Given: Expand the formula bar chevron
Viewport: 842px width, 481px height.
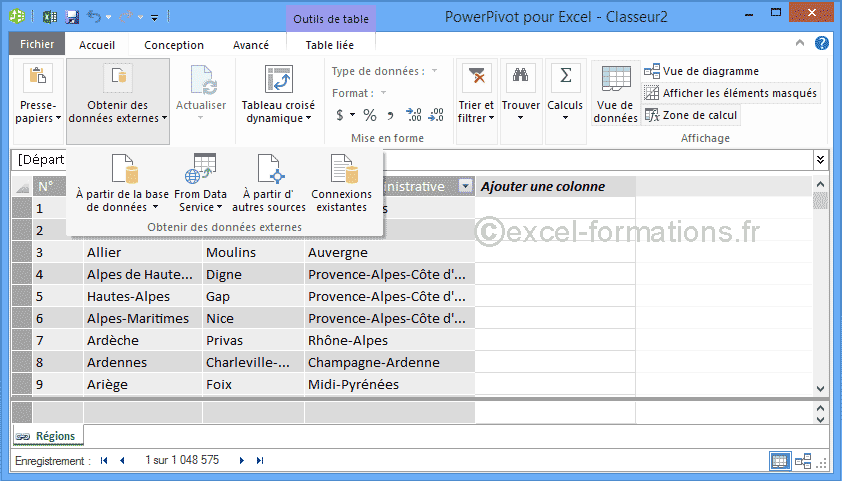Looking at the screenshot, I should [821, 159].
